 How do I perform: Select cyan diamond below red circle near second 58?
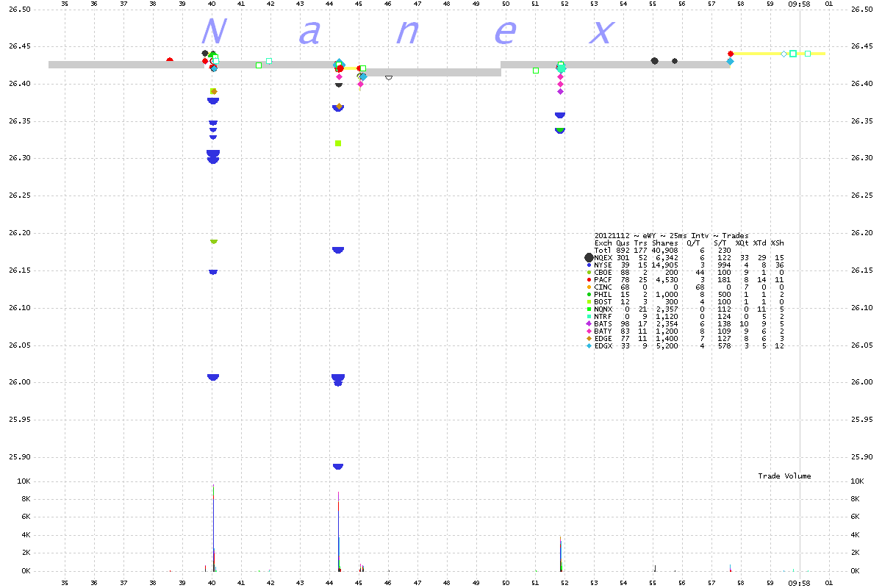pyautogui.click(x=730, y=62)
